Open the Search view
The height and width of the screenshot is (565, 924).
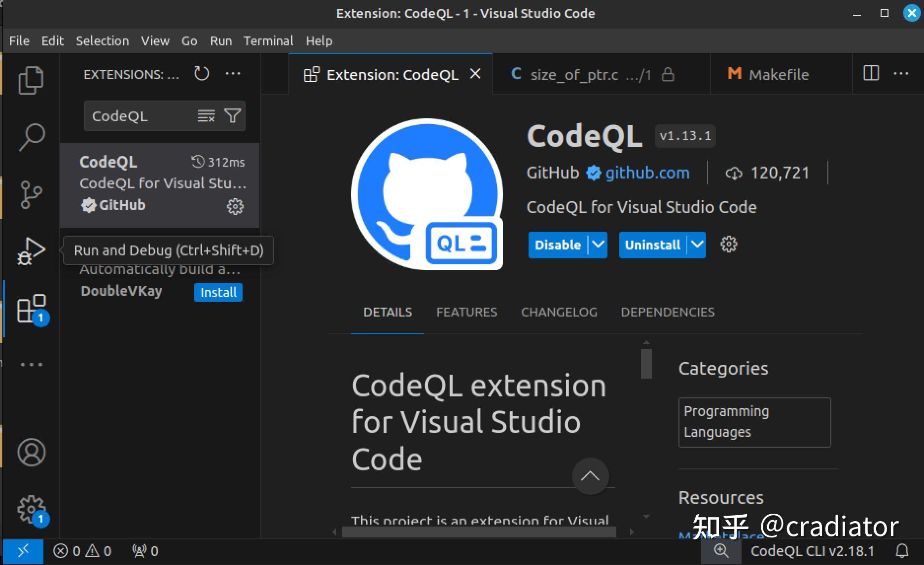point(31,137)
